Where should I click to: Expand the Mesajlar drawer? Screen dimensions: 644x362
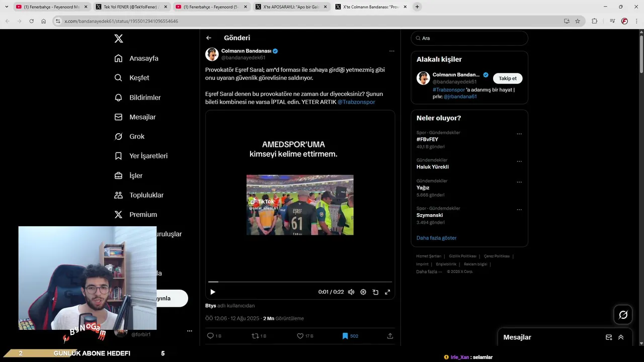point(621,337)
